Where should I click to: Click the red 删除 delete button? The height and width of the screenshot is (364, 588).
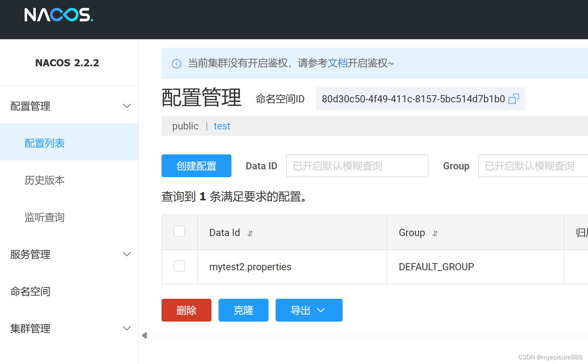tap(186, 310)
